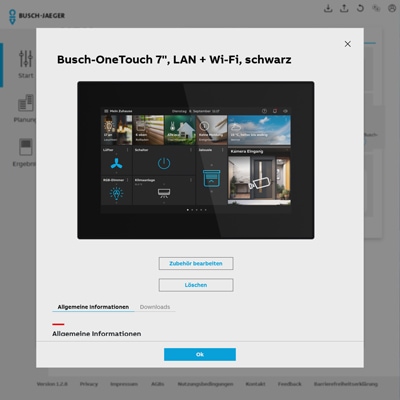Click the download icon in the header

tap(328, 8)
